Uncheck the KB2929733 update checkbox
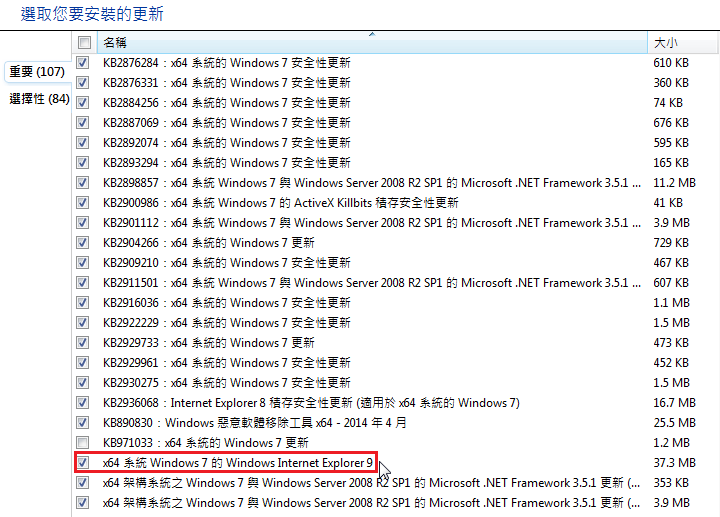The width and height of the screenshot is (720, 517). click(x=83, y=343)
